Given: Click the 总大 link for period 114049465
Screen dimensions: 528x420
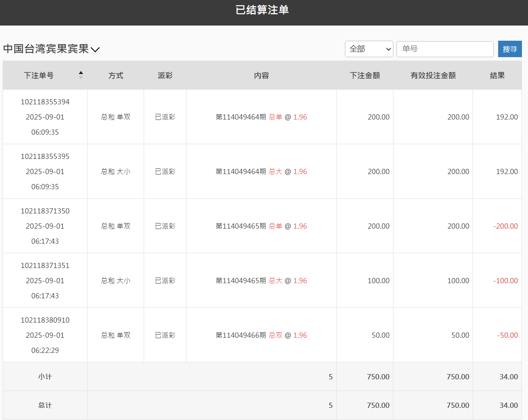Looking at the screenshot, I should pyautogui.click(x=276, y=280).
